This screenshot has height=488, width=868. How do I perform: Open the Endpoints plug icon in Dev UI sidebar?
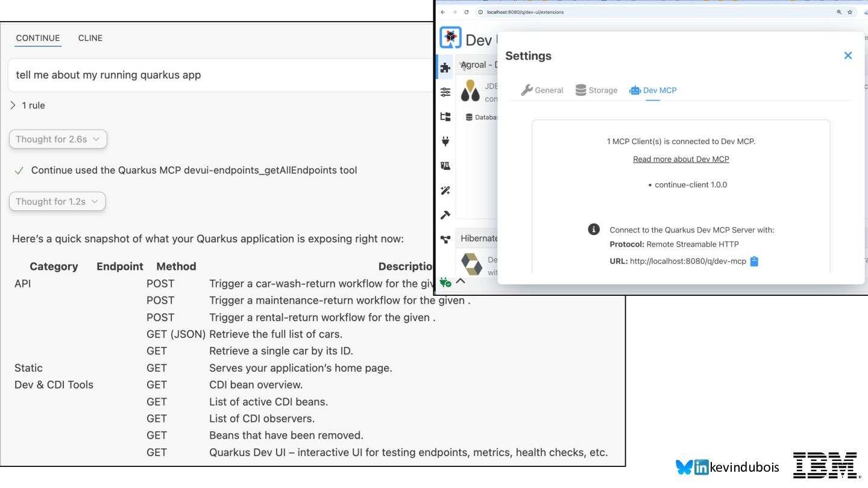[x=445, y=141]
